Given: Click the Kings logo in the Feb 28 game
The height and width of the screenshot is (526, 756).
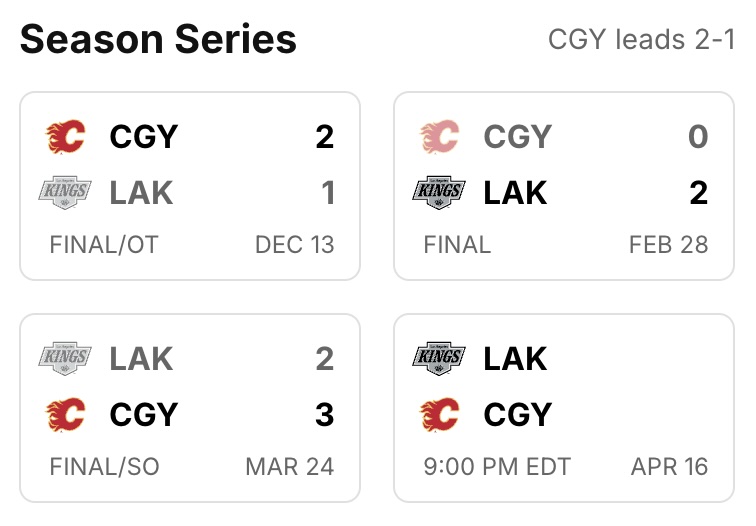Looking at the screenshot, I should [440, 192].
